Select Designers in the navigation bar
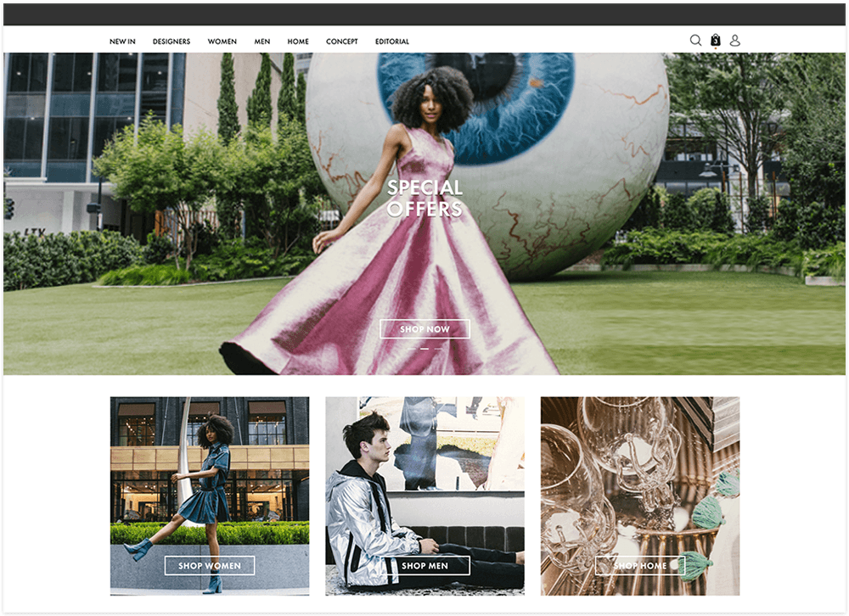Image resolution: width=849 pixels, height=616 pixels. pos(171,42)
